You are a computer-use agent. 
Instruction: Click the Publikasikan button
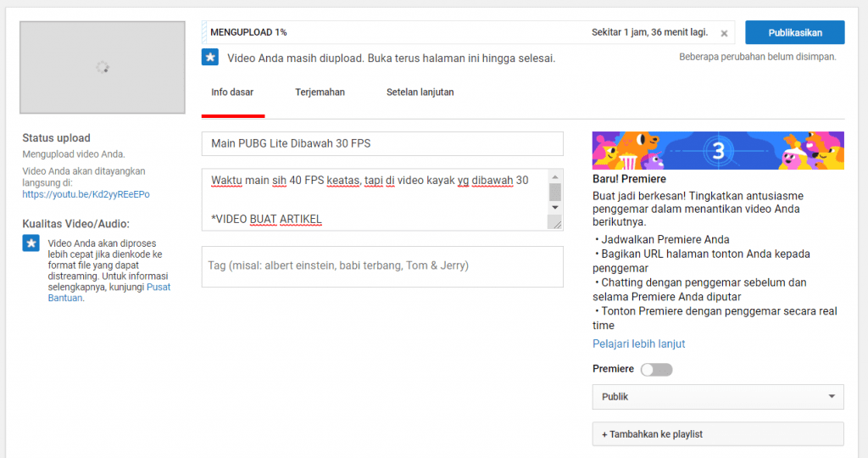click(795, 33)
